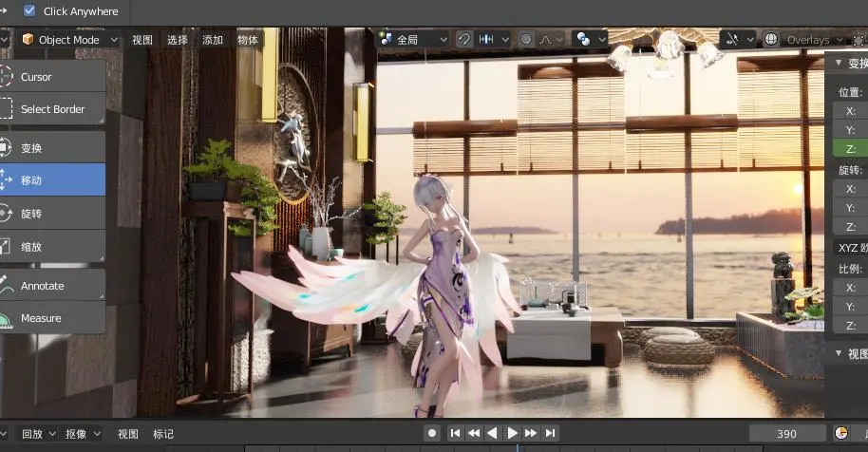
Task: Click the 比例 Z field
Action: click(x=851, y=326)
